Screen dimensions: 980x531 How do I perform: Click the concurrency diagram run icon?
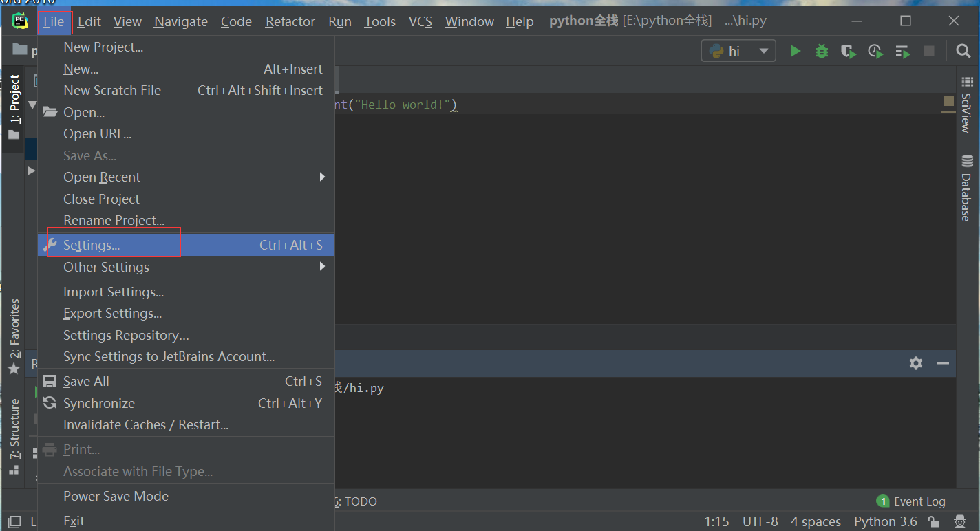coord(902,52)
